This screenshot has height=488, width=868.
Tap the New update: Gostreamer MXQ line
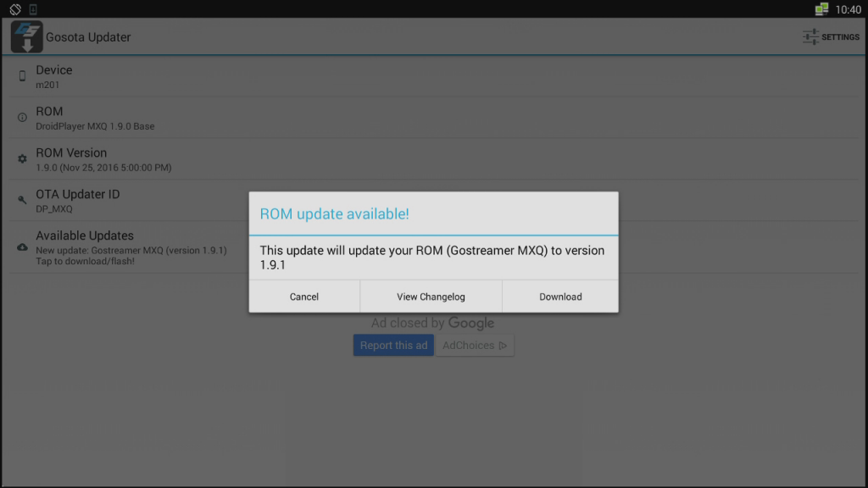coord(131,251)
